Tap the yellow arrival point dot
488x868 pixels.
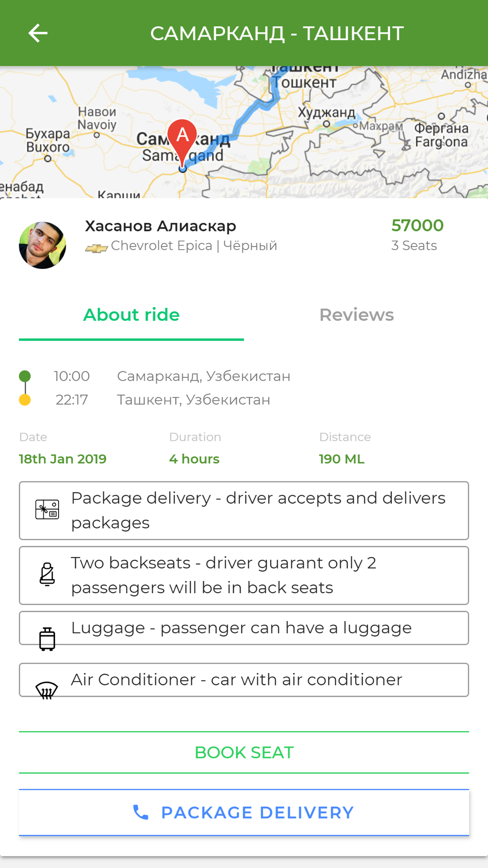25,400
